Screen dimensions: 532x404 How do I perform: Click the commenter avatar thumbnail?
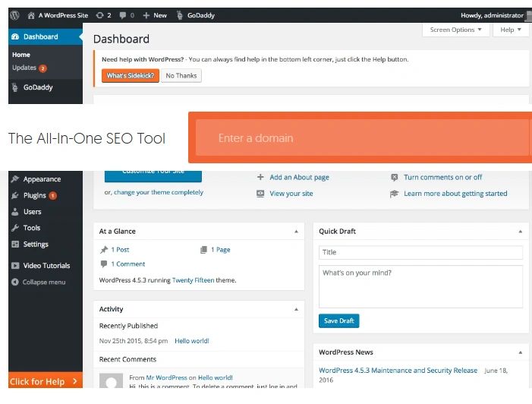coord(111,380)
